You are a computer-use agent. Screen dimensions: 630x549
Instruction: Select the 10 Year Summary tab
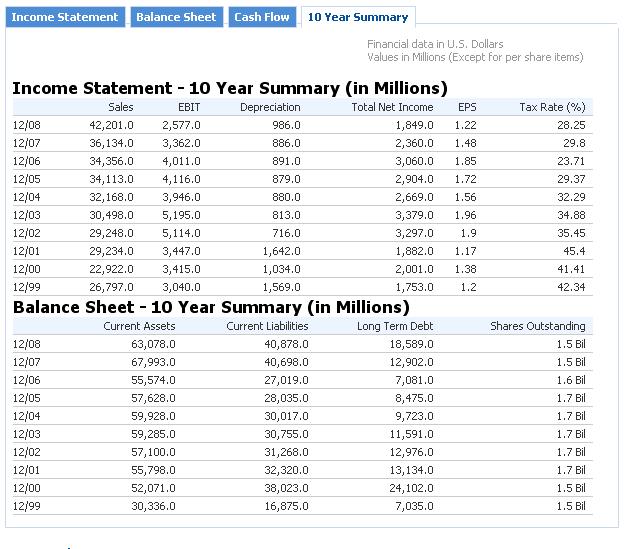pyautogui.click(x=358, y=17)
